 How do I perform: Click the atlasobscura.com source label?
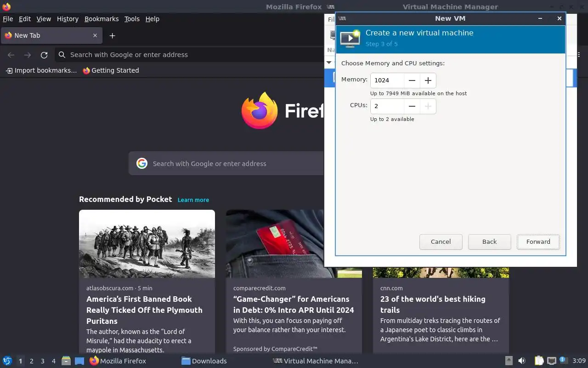(110, 288)
